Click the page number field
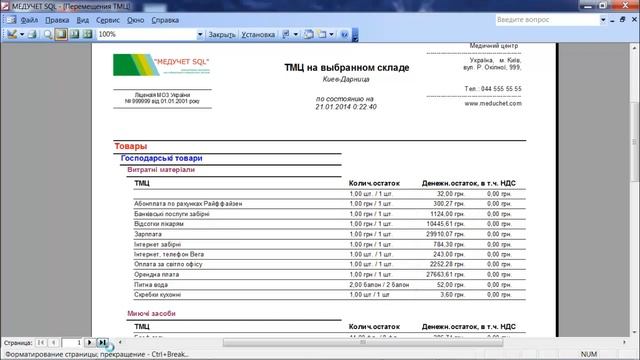 (72, 343)
